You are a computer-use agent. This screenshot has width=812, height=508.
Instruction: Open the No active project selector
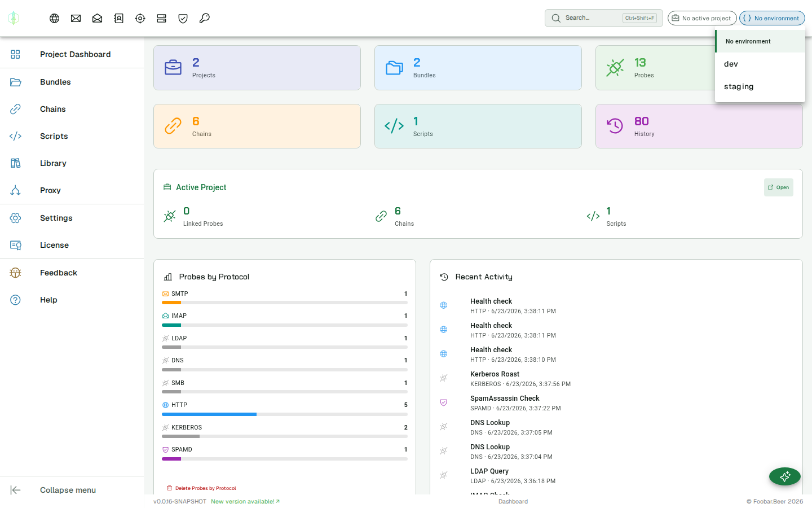tap(702, 18)
